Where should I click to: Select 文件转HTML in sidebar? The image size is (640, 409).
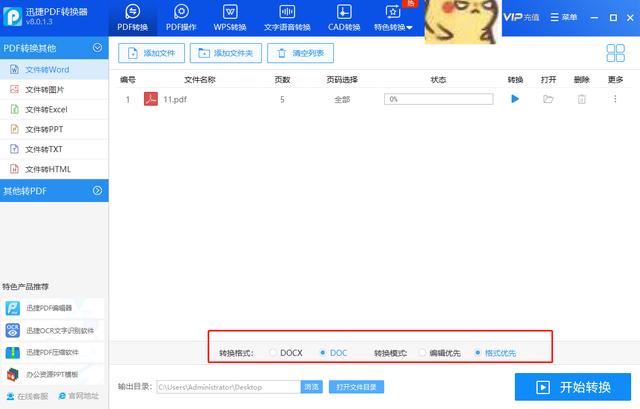tap(54, 169)
